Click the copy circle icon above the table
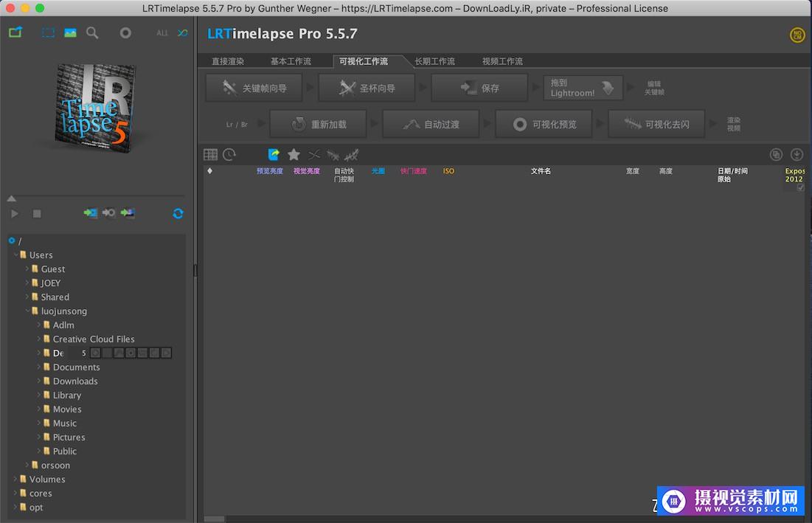The width and height of the screenshot is (812, 523). pos(776,154)
